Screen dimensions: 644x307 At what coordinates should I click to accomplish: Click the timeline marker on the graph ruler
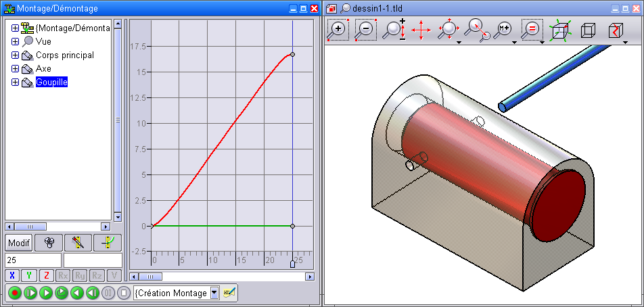(x=292, y=264)
